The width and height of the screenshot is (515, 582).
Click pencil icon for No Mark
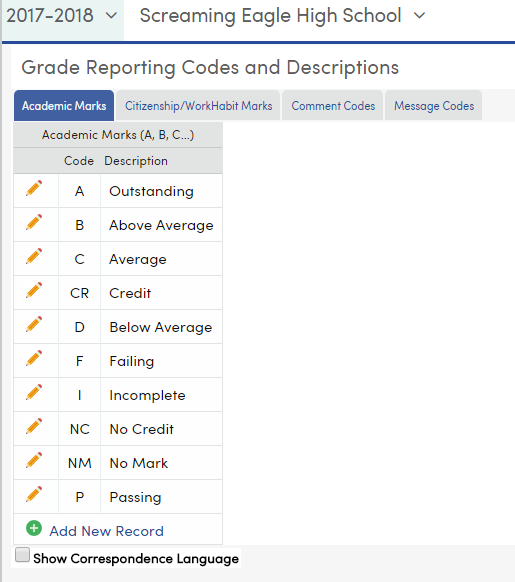[34, 460]
